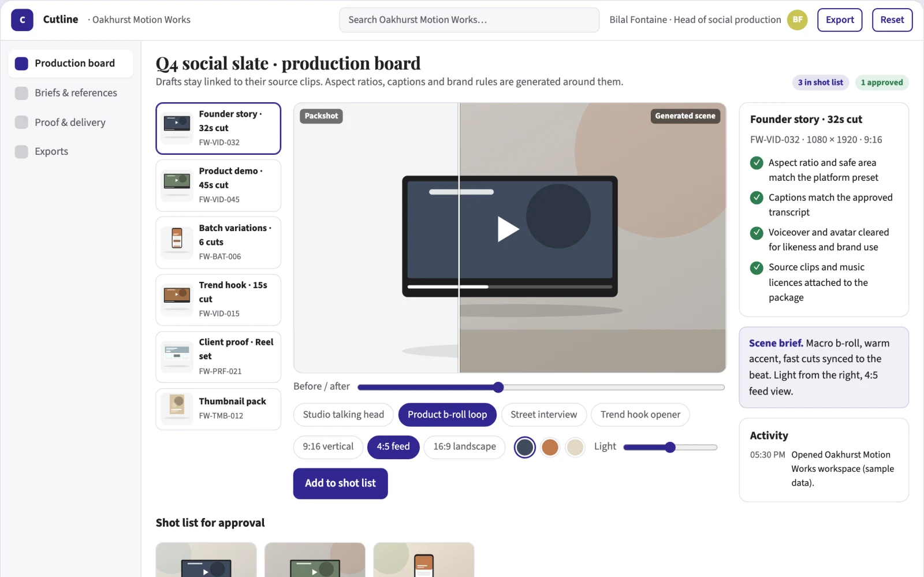Open Production board in the sidebar
Viewport: 924px width, 577px height.
click(70, 64)
